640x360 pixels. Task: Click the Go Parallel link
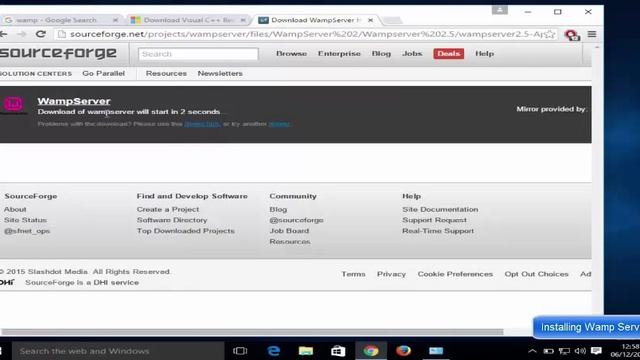pyautogui.click(x=104, y=73)
